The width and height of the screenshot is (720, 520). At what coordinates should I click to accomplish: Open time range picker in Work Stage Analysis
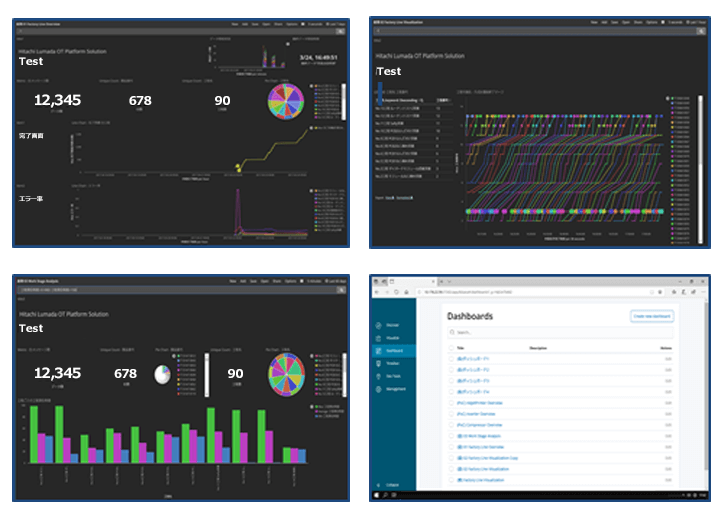tap(336, 281)
